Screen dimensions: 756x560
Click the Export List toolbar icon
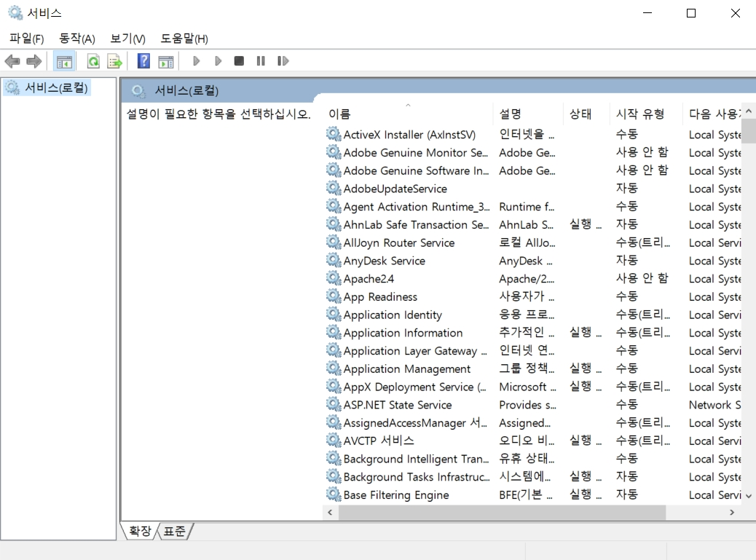pyautogui.click(x=115, y=61)
